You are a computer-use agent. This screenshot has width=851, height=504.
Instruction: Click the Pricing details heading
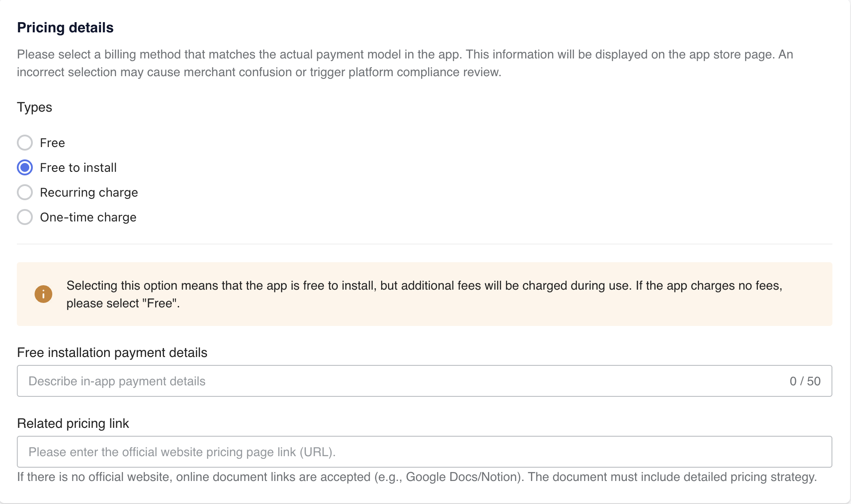65,27
